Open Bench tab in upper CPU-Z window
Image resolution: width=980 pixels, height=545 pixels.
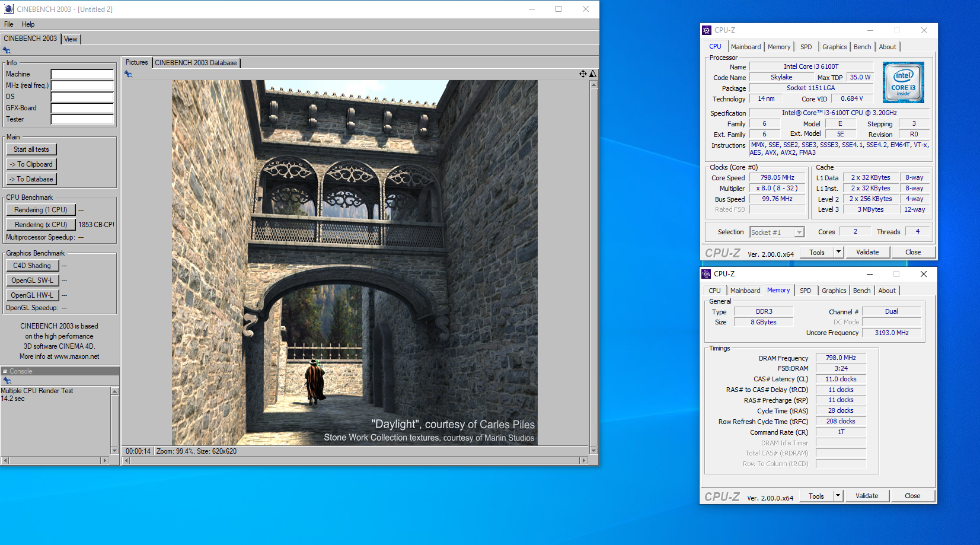pyautogui.click(x=863, y=47)
